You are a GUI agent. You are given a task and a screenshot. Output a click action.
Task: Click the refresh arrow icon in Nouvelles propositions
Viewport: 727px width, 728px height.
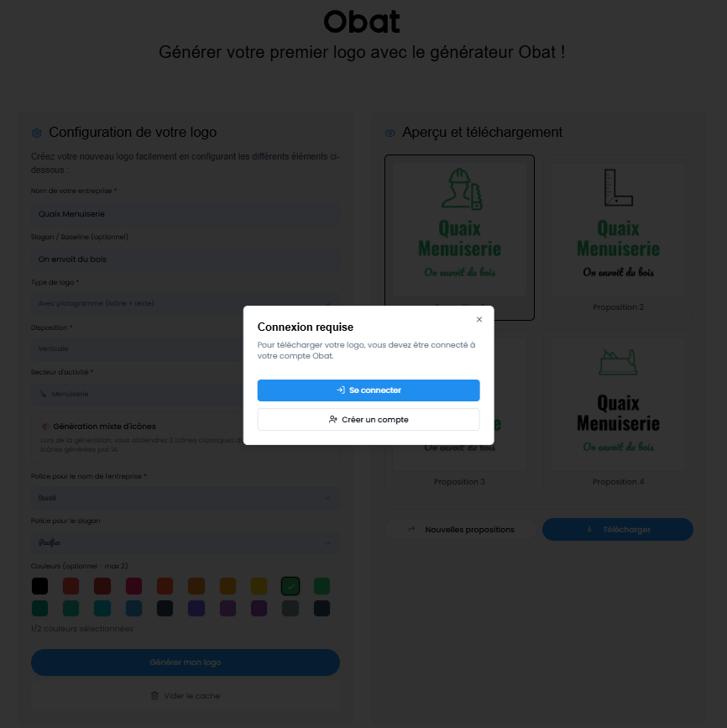(x=411, y=530)
